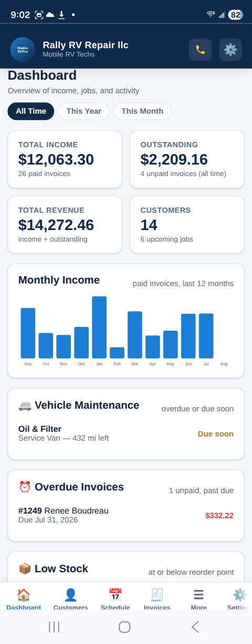The width and height of the screenshot is (252, 644).
Task: Tap the $14,272.46 revenue value
Action: pyautogui.click(x=56, y=225)
